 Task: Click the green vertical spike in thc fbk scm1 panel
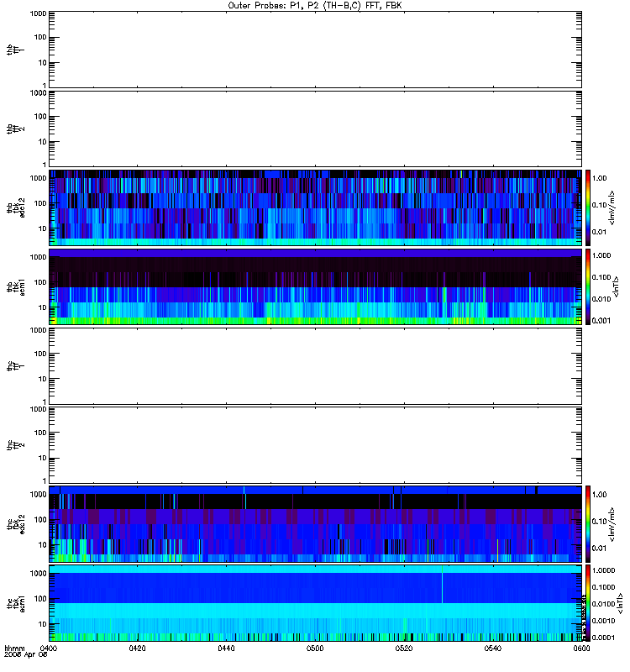click(x=443, y=585)
